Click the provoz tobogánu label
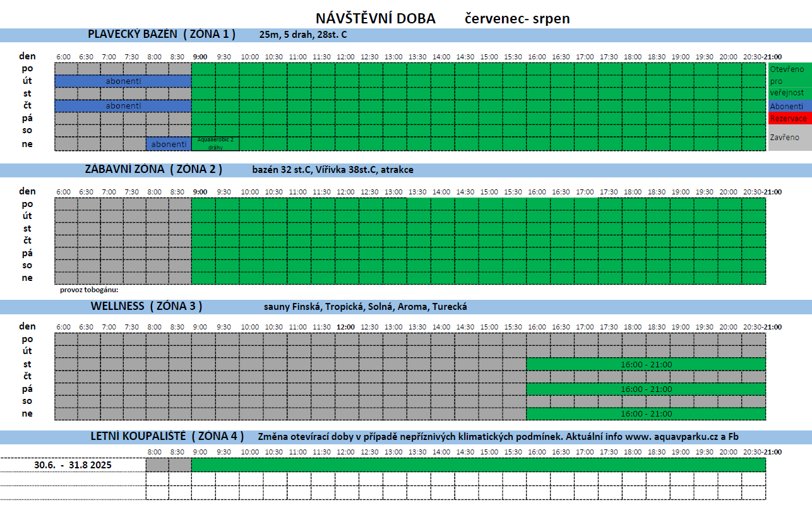This screenshot has width=812, height=510. (x=89, y=290)
